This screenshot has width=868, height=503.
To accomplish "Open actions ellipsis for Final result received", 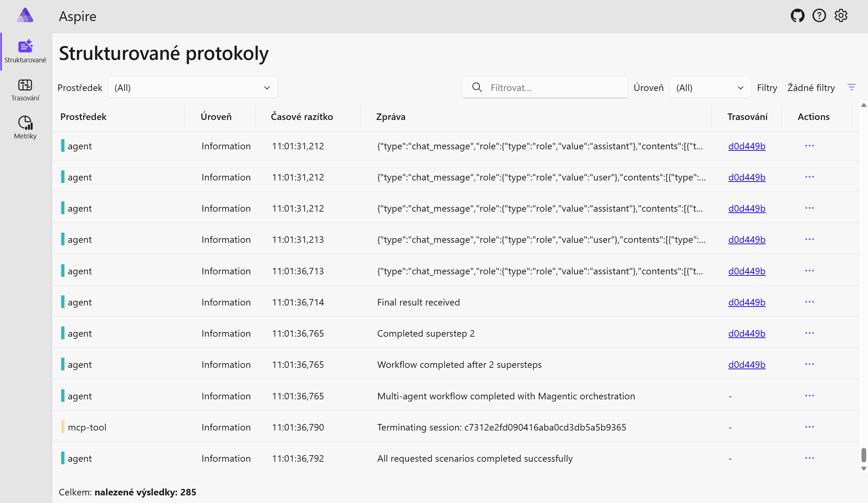I will point(809,302).
